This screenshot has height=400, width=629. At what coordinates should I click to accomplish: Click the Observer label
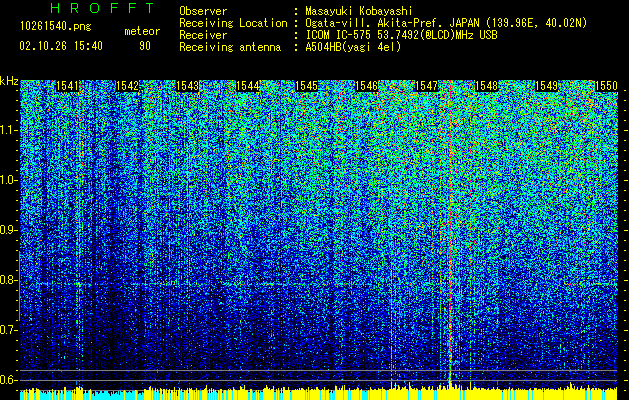(x=203, y=11)
